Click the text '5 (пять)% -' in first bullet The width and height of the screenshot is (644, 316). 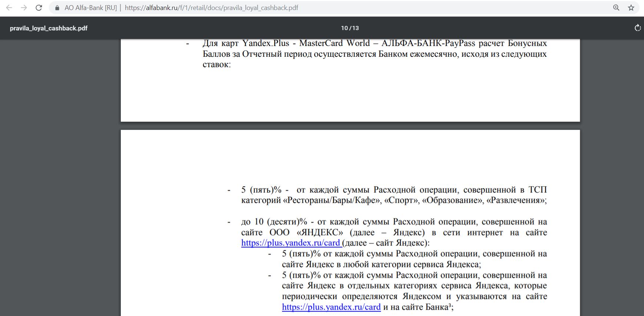click(265, 190)
